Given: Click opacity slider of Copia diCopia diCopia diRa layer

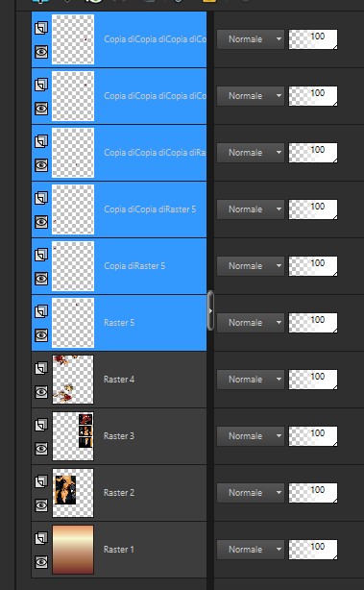Looking at the screenshot, I should [313, 153].
